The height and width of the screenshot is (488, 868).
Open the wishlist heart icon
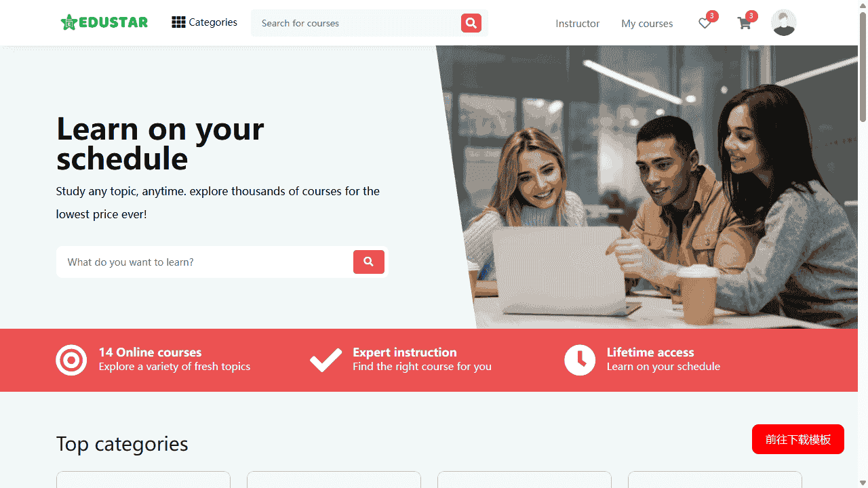click(705, 24)
